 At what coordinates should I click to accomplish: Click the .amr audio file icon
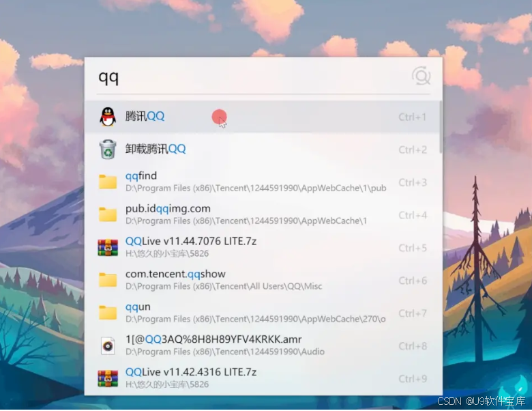(x=108, y=345)
